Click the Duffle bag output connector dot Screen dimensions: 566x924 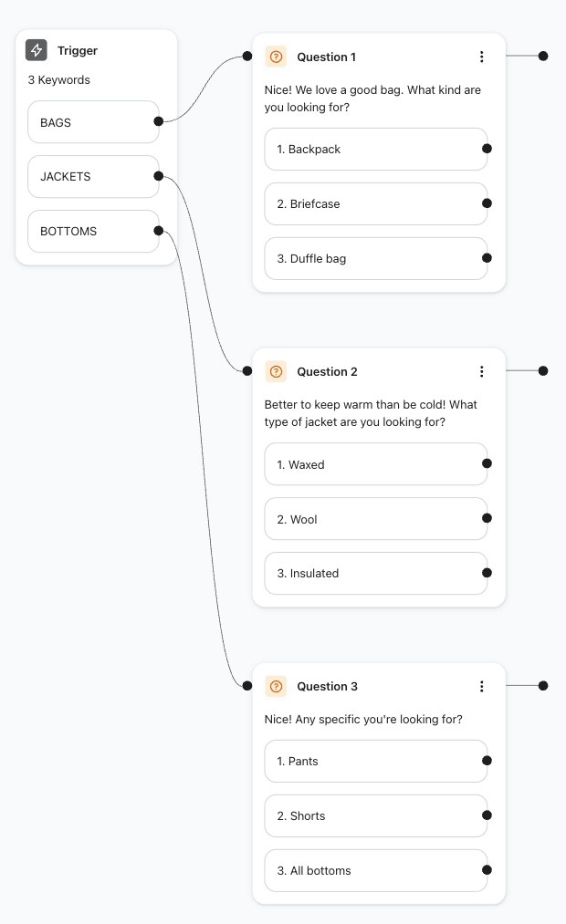coord(487,258)
